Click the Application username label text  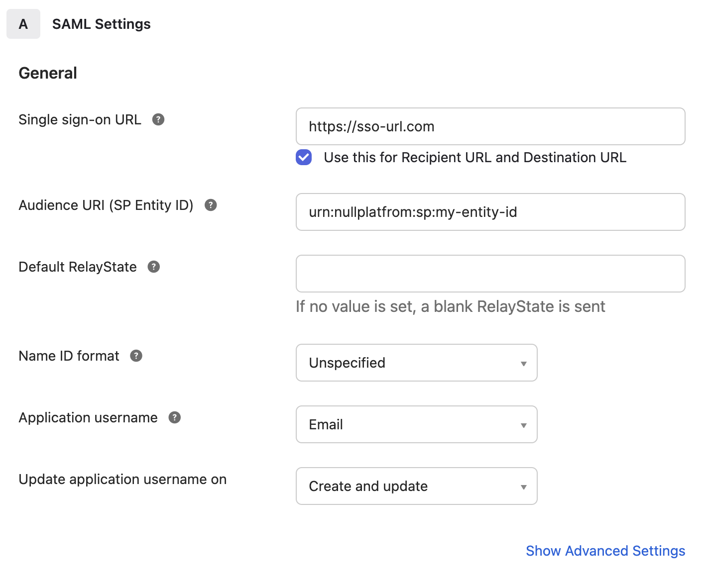click(88, 417)
